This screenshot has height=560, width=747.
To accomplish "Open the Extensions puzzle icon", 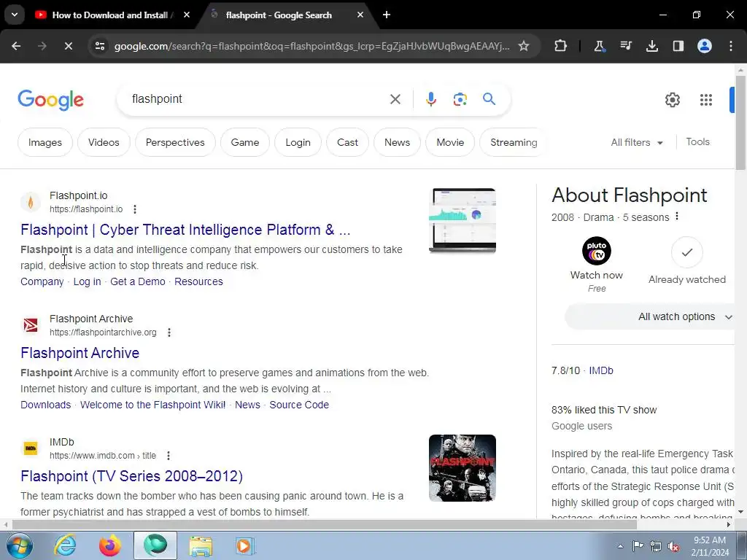I will pos(561,46).
